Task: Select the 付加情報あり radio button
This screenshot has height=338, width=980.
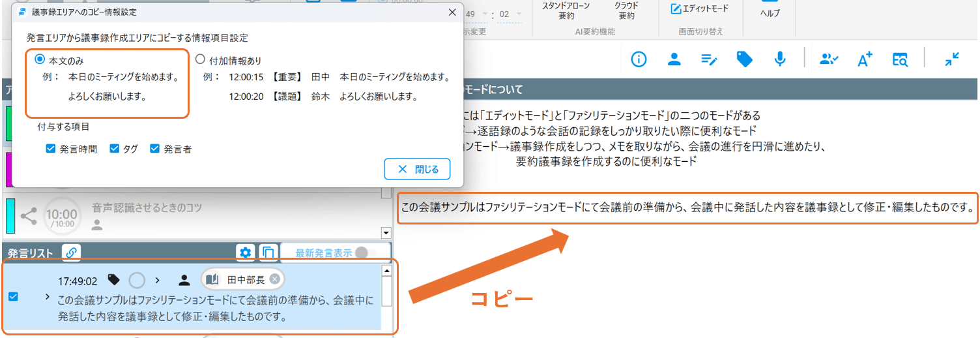Action: pos(201,59)
